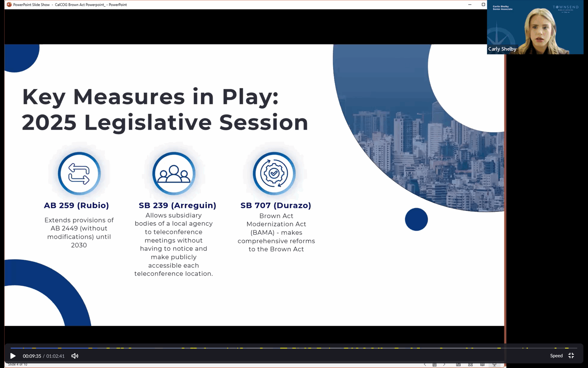
Task: Click the 'Slide 4 of 10' status text
Action: point(17,364)
